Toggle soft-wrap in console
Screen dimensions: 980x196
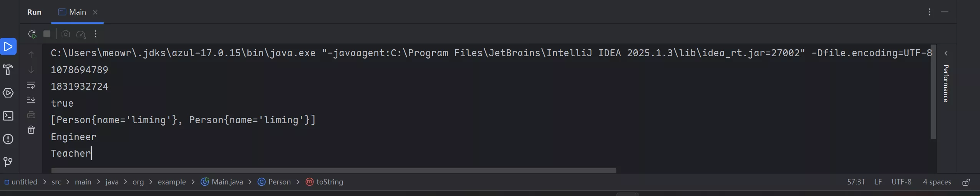coord(31,85)
